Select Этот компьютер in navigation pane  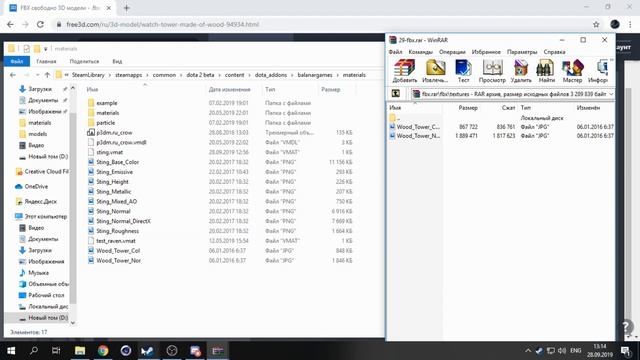pyautogui.click(x=46, y=216)
